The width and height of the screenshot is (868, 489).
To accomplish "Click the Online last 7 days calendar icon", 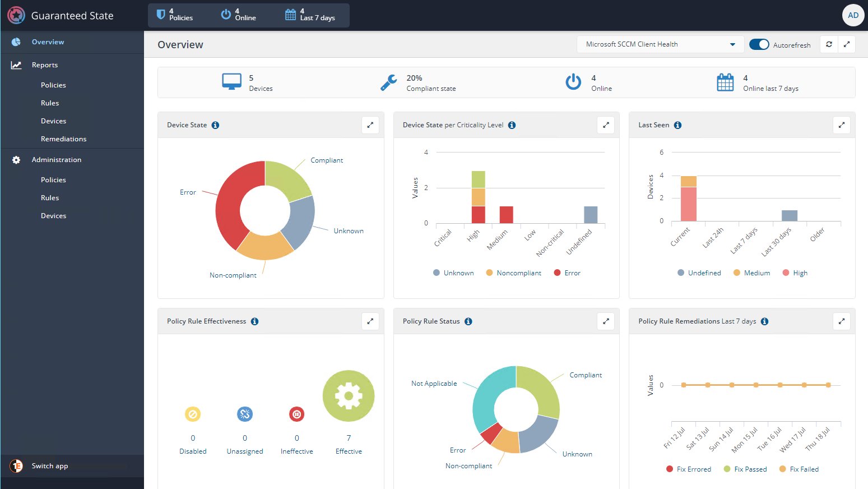I will tap(725, 82).
